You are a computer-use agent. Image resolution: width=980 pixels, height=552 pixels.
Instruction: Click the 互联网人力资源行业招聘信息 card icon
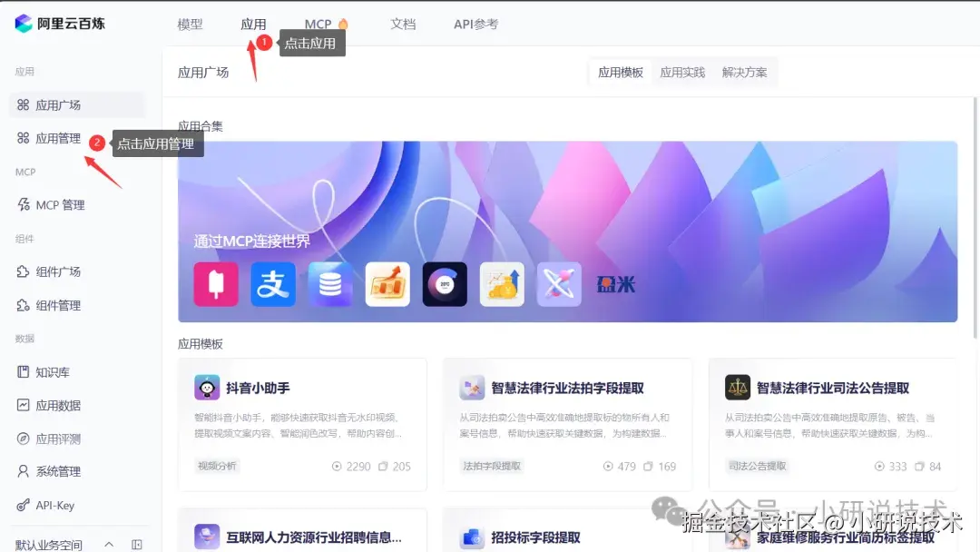click(x=207, y=537)
